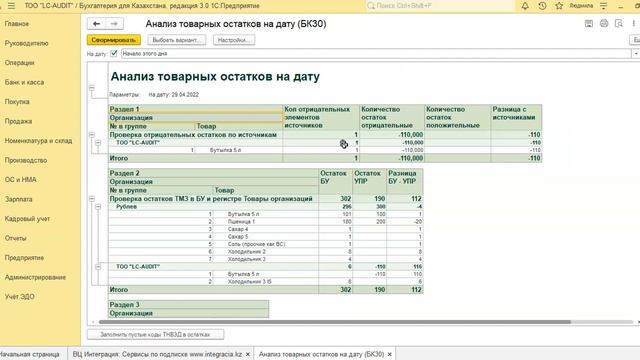Open the Предприятие section

24,258
